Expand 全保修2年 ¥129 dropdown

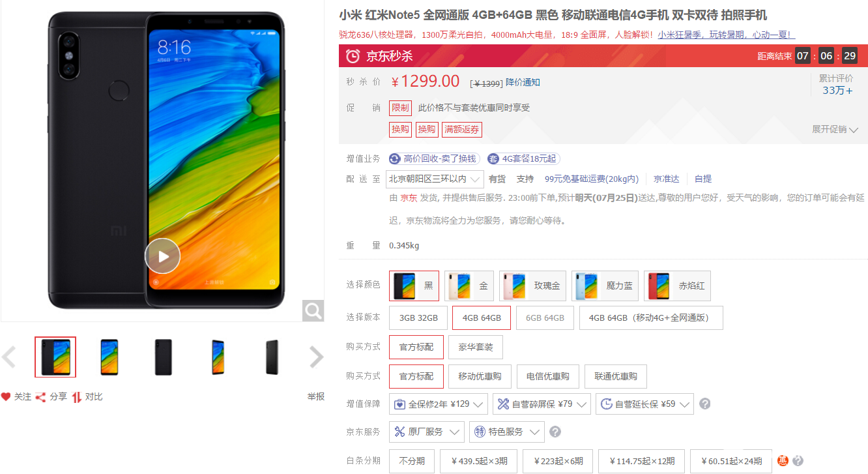coord(439,404)
